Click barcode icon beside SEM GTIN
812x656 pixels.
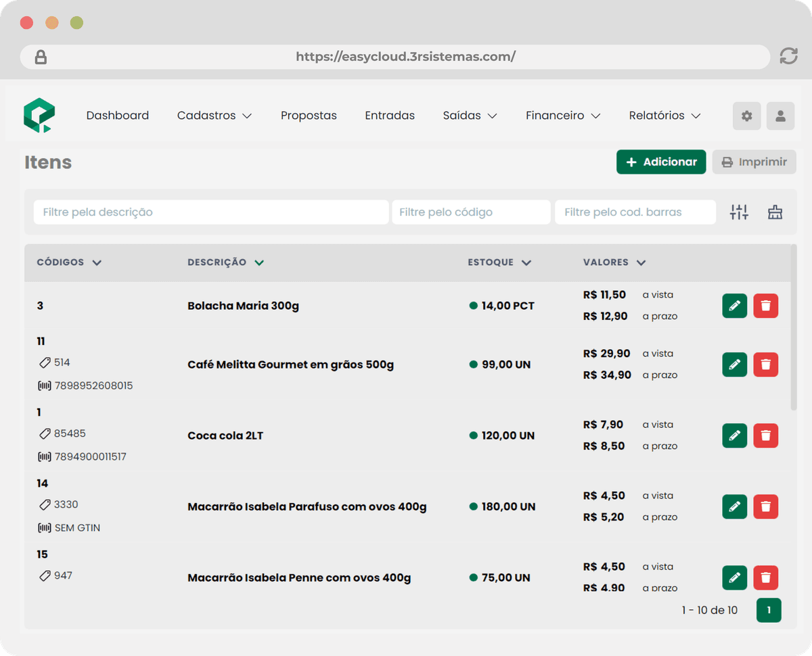[x=44, y=528]
